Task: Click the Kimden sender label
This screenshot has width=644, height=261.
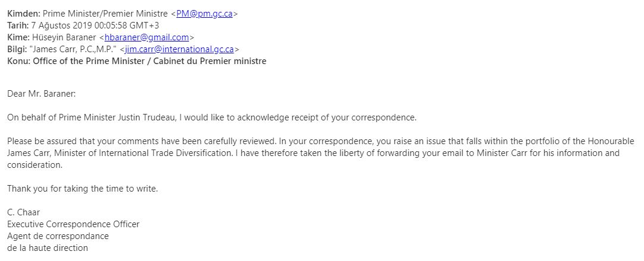Action: [x=24, y=14]
